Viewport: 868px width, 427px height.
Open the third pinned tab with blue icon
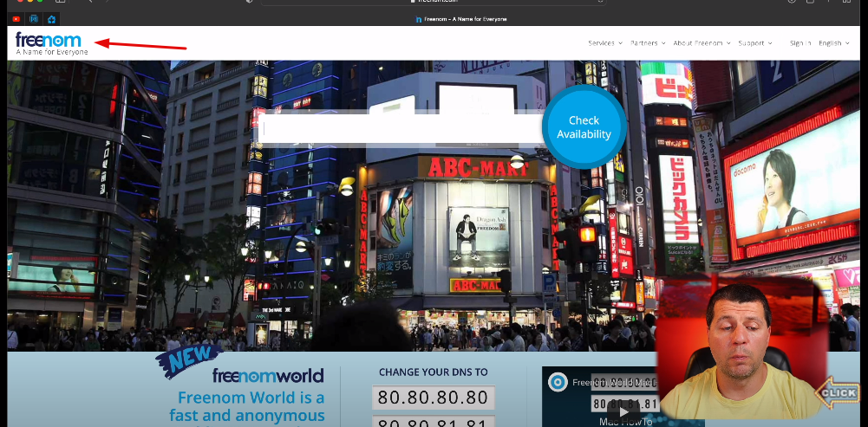point(51,19)
